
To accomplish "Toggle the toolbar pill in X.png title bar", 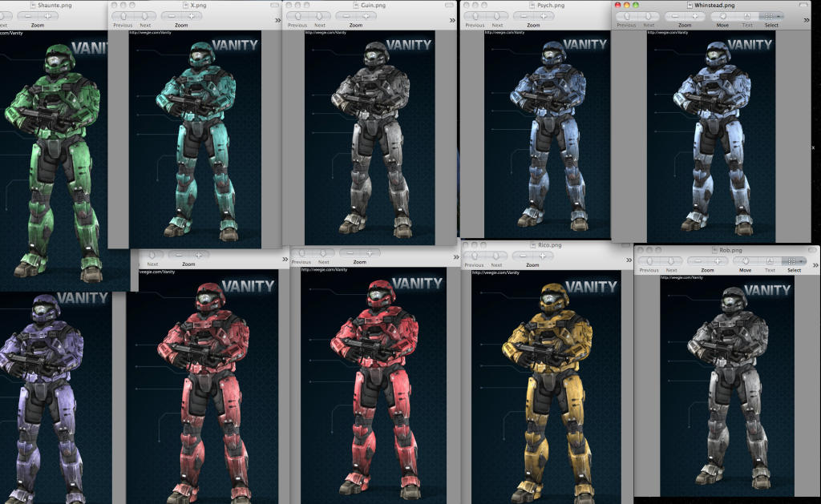I will tap(274, 6).
